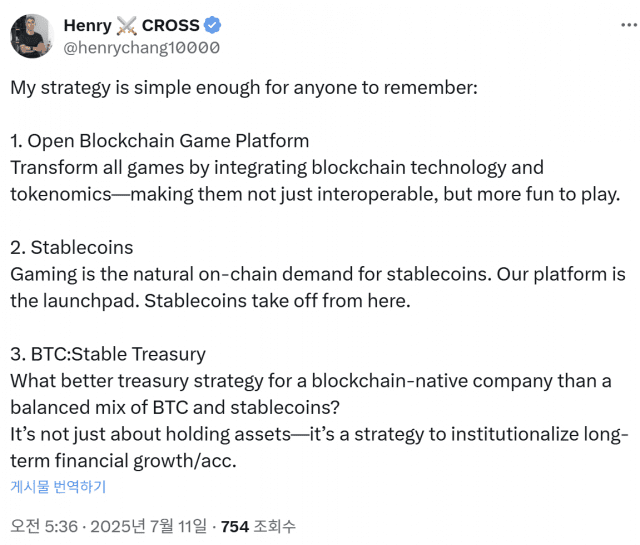Image resolution: width=640 pixels, height=545 pixels.
Task: Click the "My strategy is simple enough" opening line
Action: click(244, 88)
